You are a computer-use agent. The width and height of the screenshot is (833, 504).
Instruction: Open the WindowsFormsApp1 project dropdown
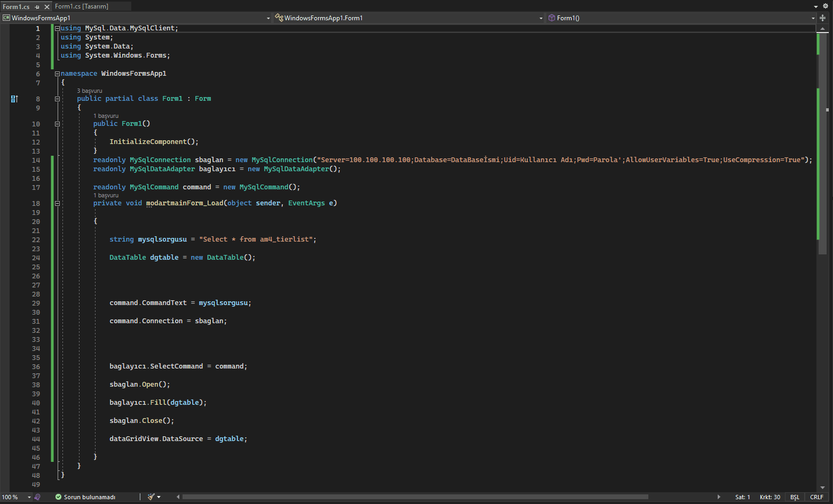[268, 18]
